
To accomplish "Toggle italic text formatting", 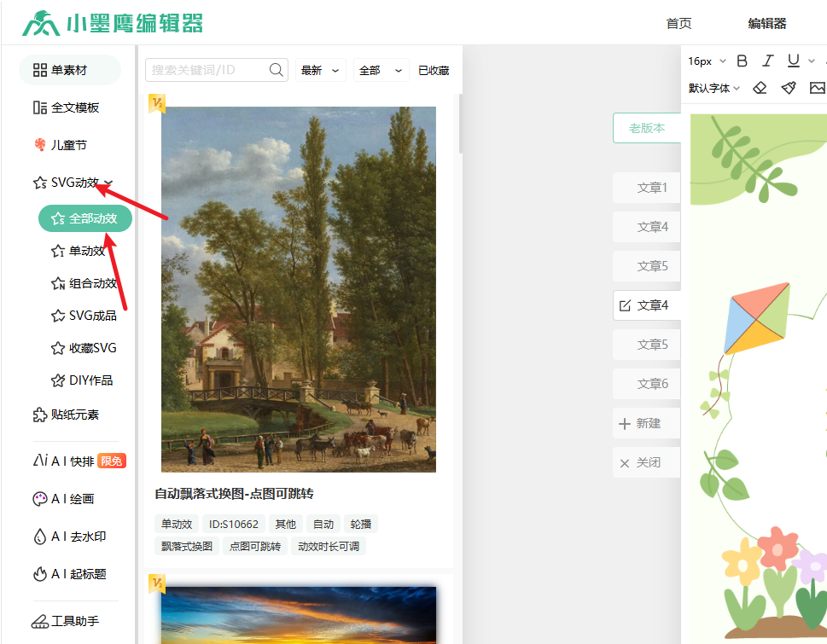I will point(767,61).
